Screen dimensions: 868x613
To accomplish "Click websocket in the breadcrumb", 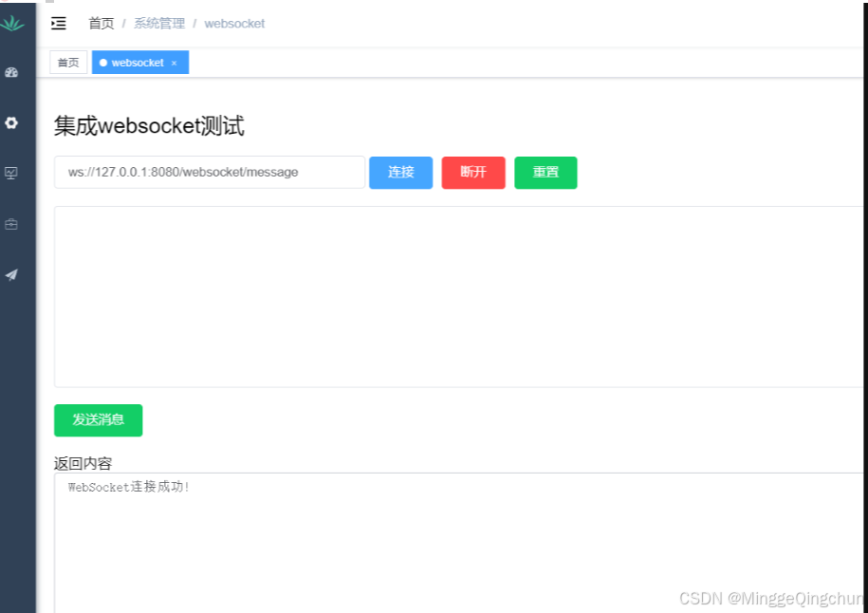I will click(x=234, y=24).
